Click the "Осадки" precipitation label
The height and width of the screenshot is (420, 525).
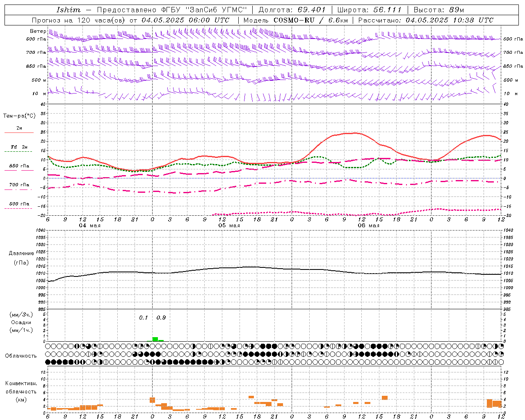coord(21,322)
